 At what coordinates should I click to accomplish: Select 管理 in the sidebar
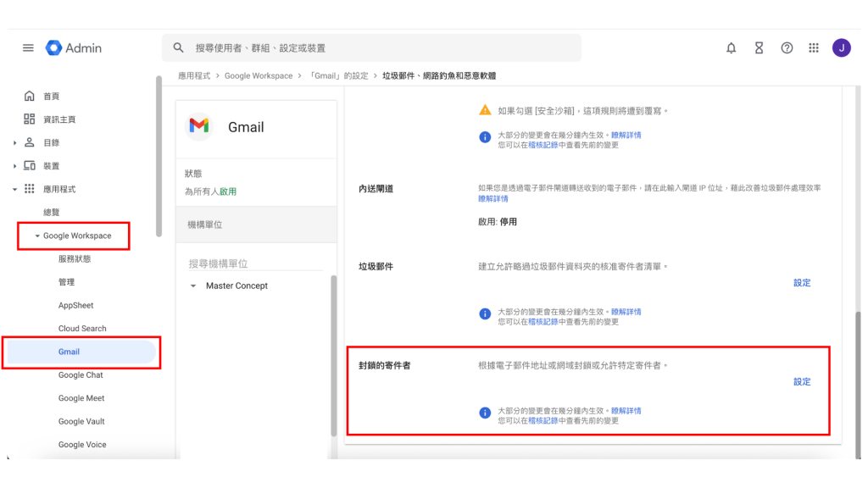click(66, 282)
